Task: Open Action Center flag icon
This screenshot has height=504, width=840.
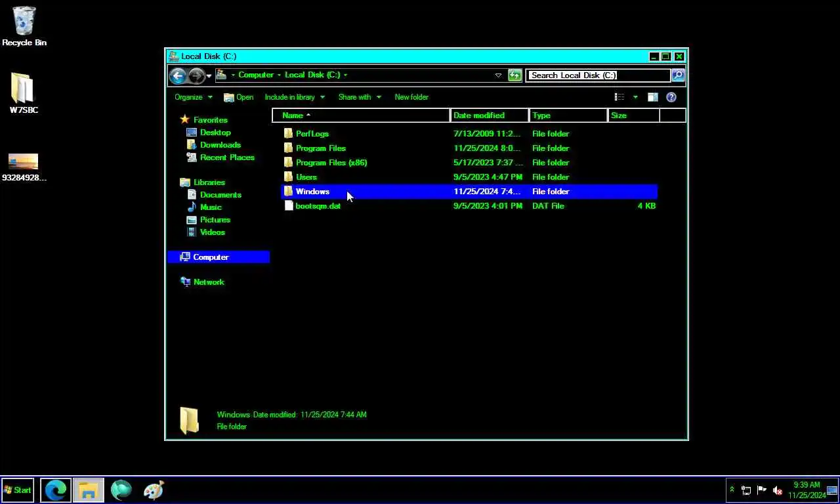Action: (x=762, y=490)
